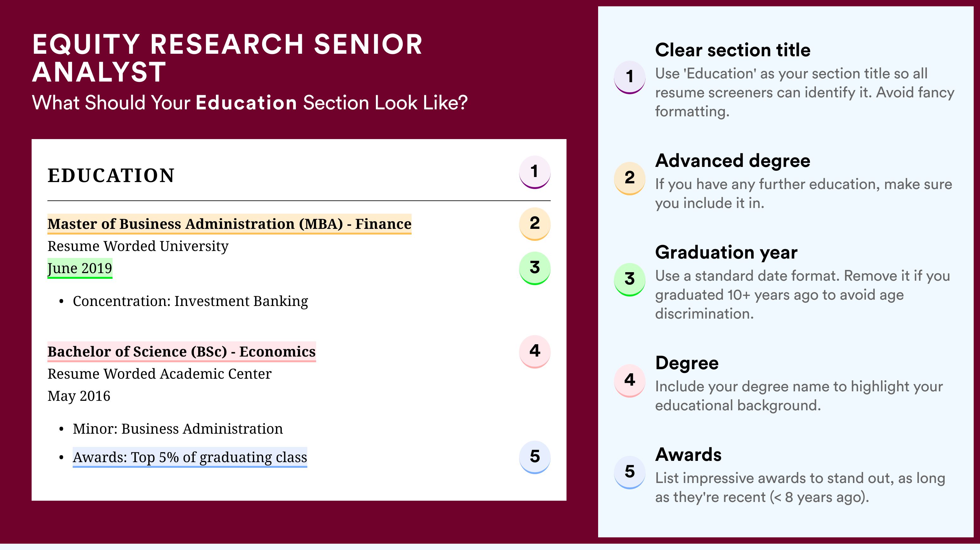This screenshot has width=980, height=550.
Task: Click the number 2 badge next to Advanced degree
Action: [x=630, y=178]
